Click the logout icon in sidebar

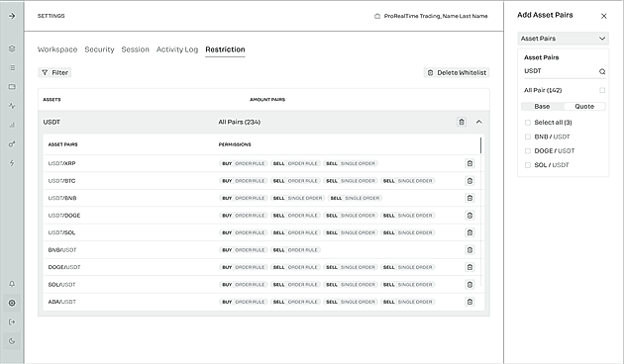[x=12, y=321]
